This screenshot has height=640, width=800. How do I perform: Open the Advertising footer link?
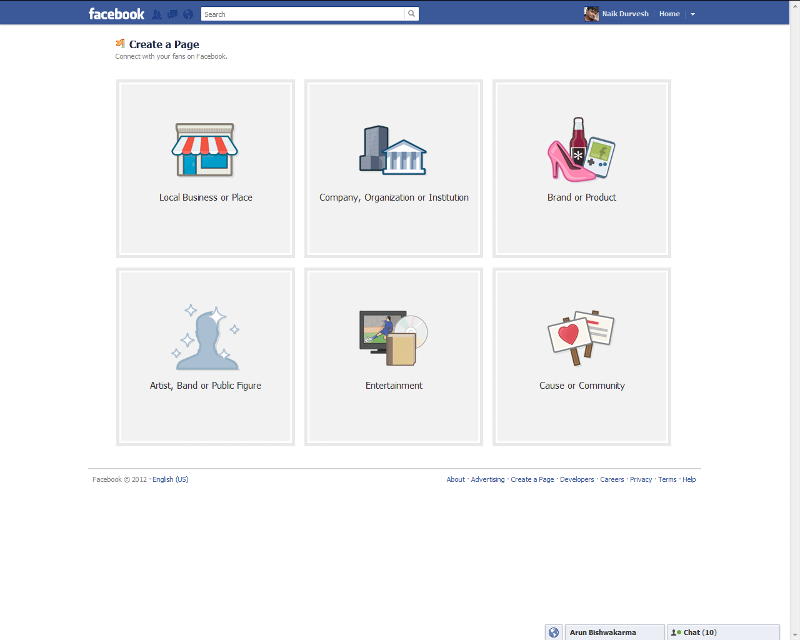coord(487,479)
